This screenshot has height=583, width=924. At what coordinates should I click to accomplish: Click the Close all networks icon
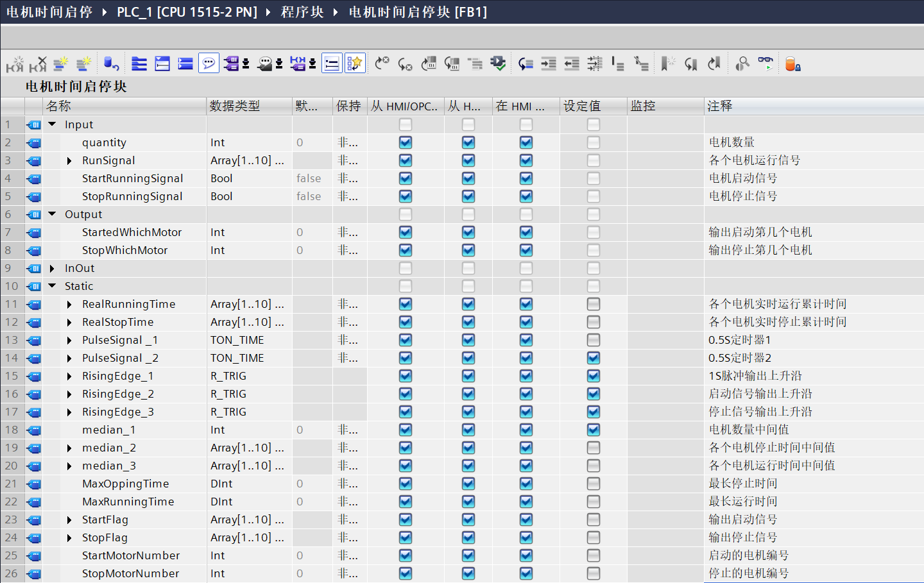pos(162,64)
